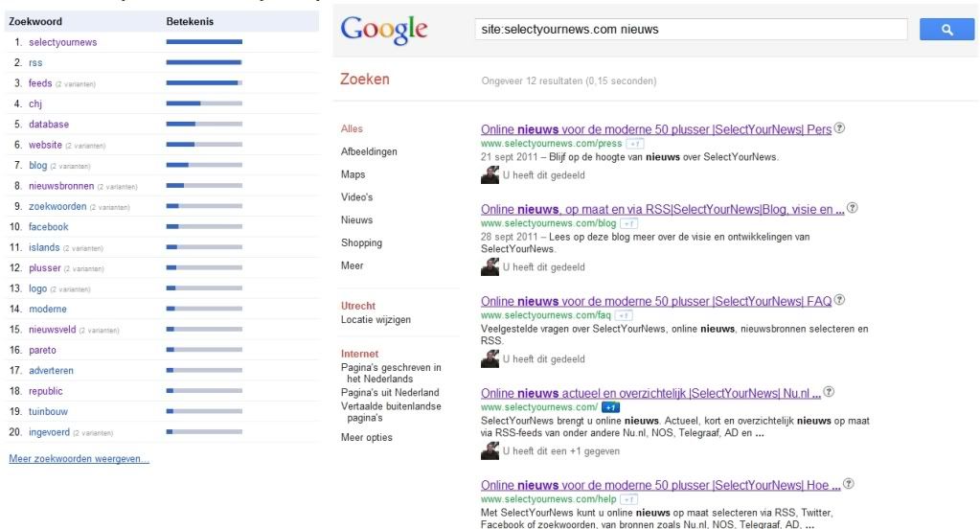Click the keyword blog in the list

coord(37,166)
